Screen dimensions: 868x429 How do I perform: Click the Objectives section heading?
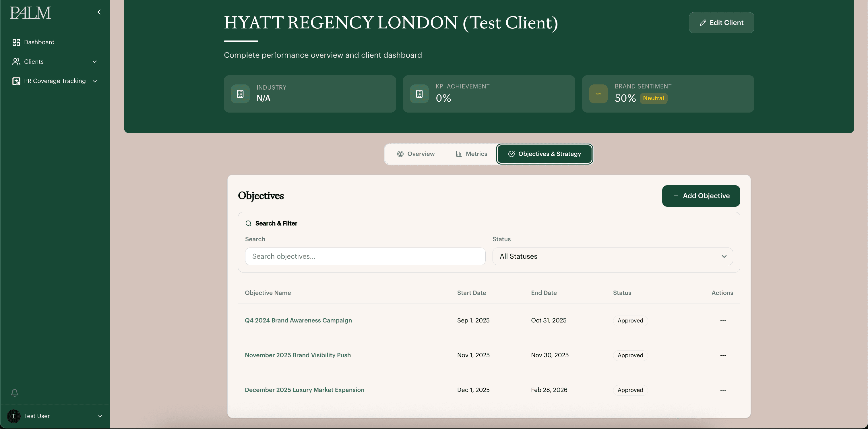(261, 196)
